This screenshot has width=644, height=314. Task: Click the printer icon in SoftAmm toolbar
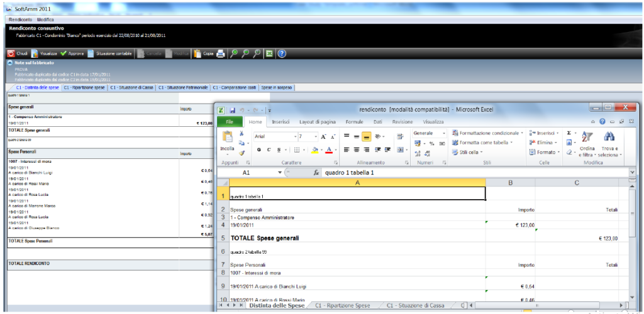[x=221, y=54]
